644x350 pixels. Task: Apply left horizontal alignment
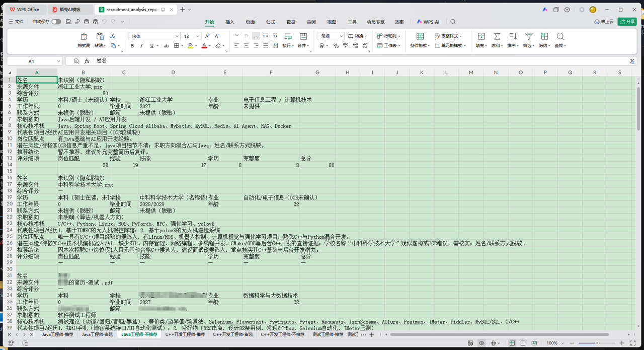click(236, 46)
